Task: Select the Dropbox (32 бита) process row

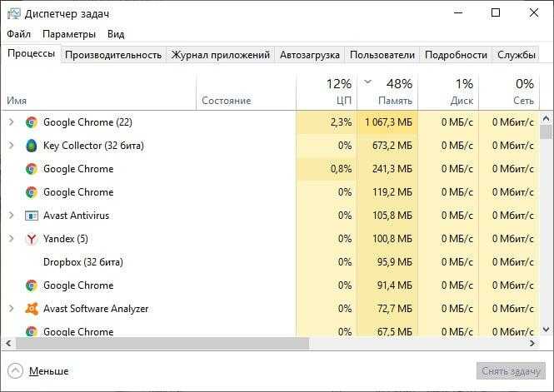Action: pyautogui.click(x=270, y=262)
